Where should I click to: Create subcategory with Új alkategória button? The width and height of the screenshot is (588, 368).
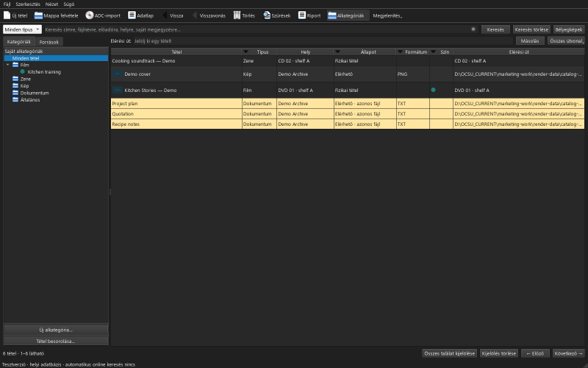coord(56,330)
